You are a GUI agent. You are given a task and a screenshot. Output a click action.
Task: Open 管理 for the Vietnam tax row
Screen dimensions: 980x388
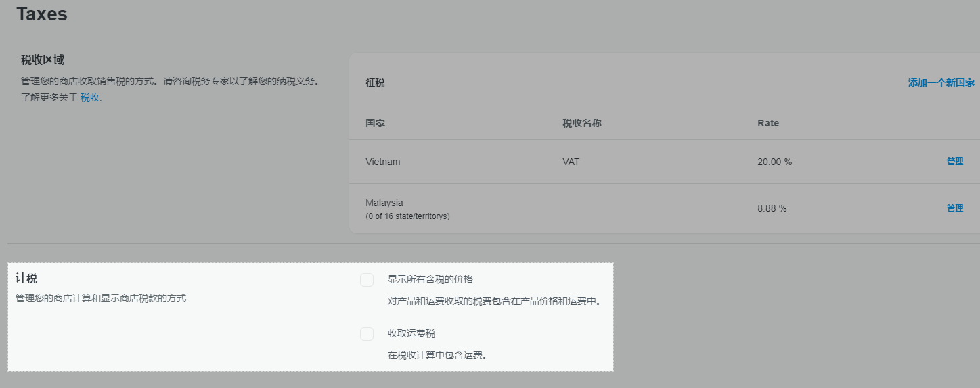954,162
